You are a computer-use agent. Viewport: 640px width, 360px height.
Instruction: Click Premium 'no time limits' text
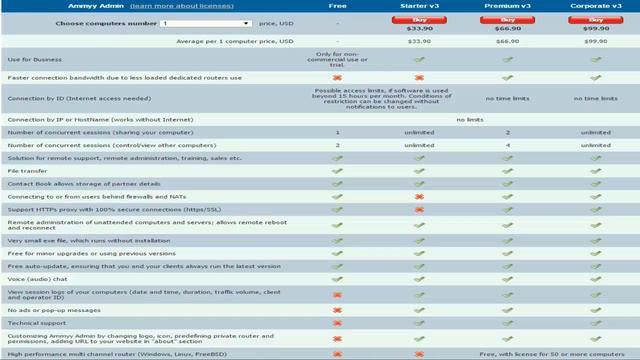pos(507,98)
